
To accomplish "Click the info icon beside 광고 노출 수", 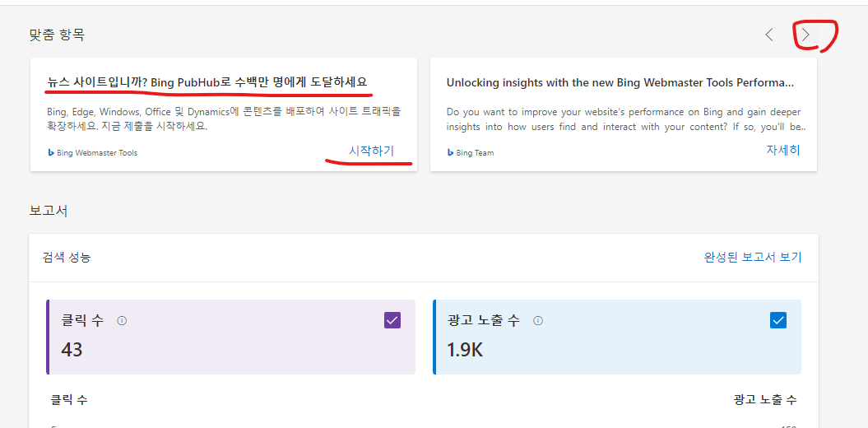I will [538, 320].
